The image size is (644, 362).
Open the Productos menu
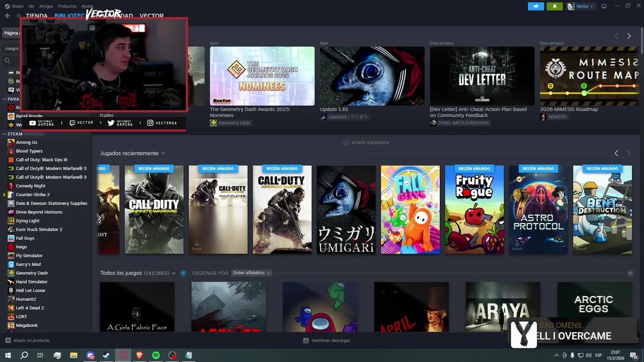pyautogui.click(x=67, y=6)
